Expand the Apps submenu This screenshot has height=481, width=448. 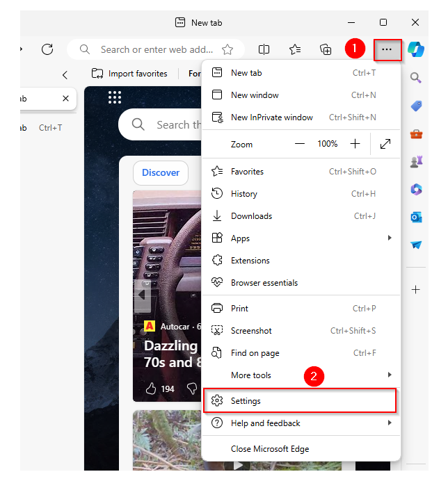point(390,238)
